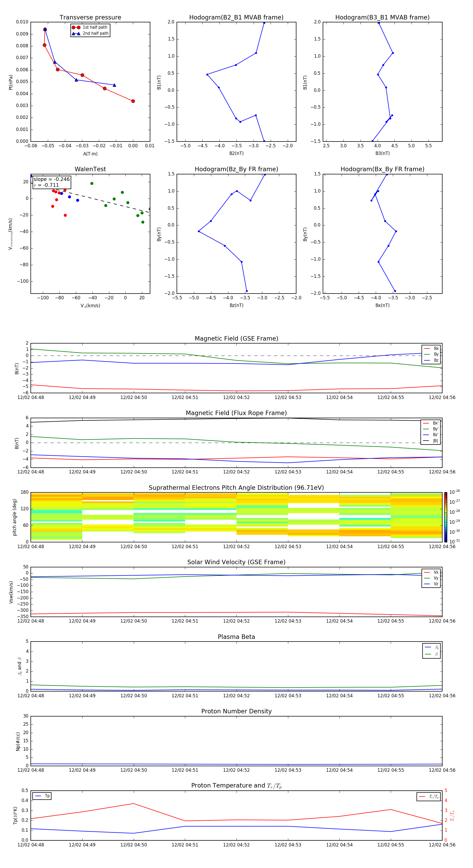Click the "Vsw(km/s)" y-axis label
Image resolution: width=473 pixels, height=868 pixels.
pyautogui.click(x=11, y=592)
